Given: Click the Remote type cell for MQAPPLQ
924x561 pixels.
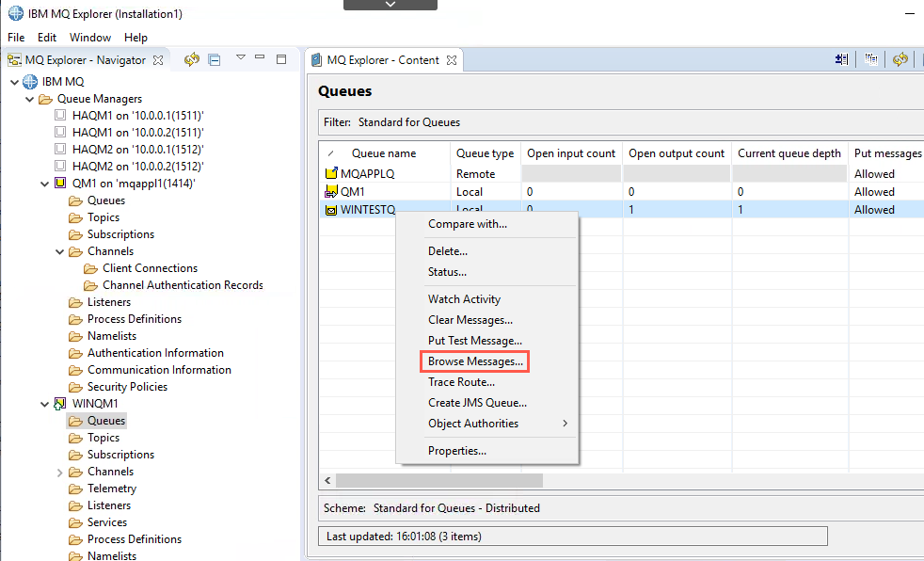Looking at the screenshot, I should [475, 174].
